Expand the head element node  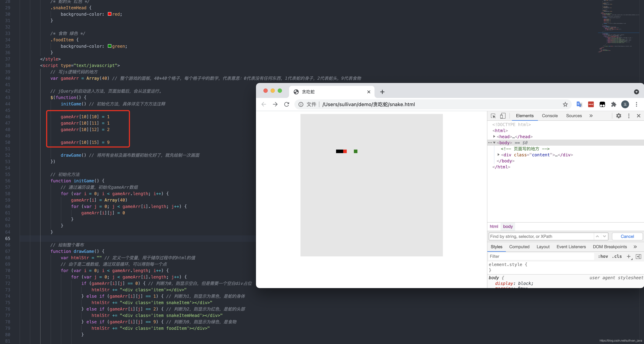[x=494, y=137]
